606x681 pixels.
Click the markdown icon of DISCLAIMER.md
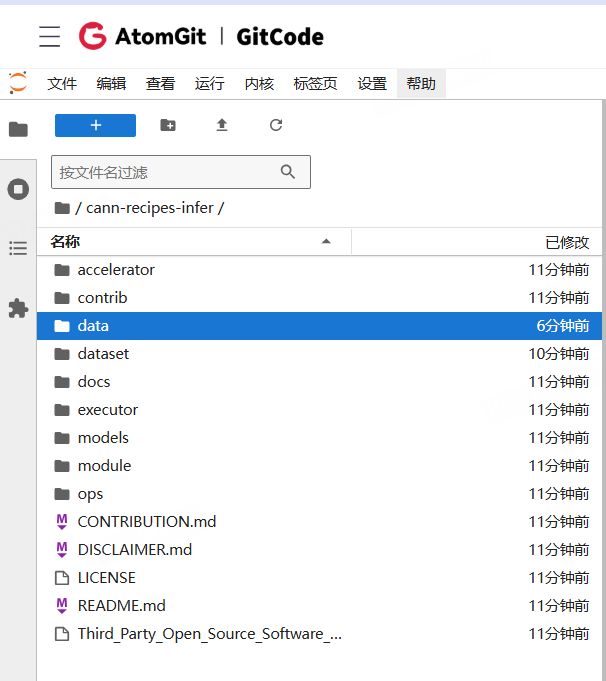coord(62,550)
